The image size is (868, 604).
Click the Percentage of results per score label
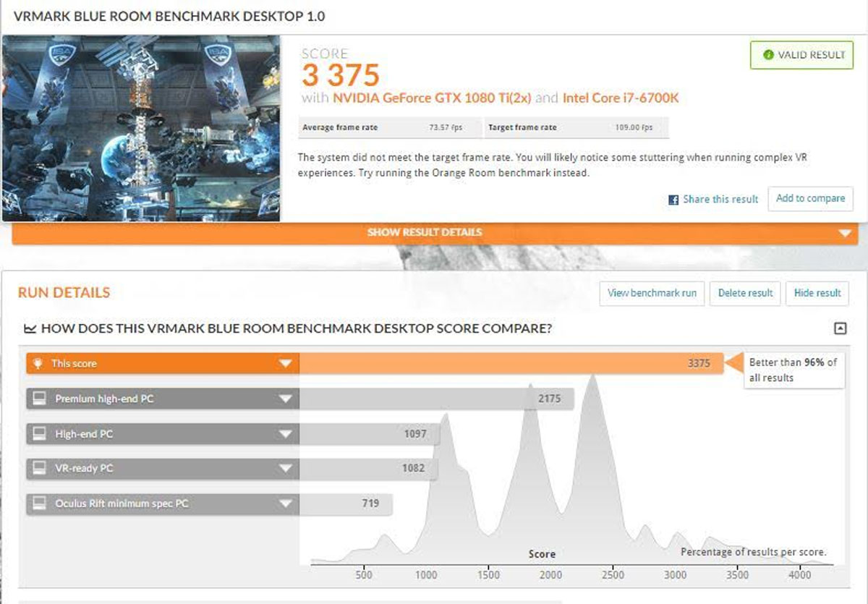pyautogui.click(x=753, y=552)
